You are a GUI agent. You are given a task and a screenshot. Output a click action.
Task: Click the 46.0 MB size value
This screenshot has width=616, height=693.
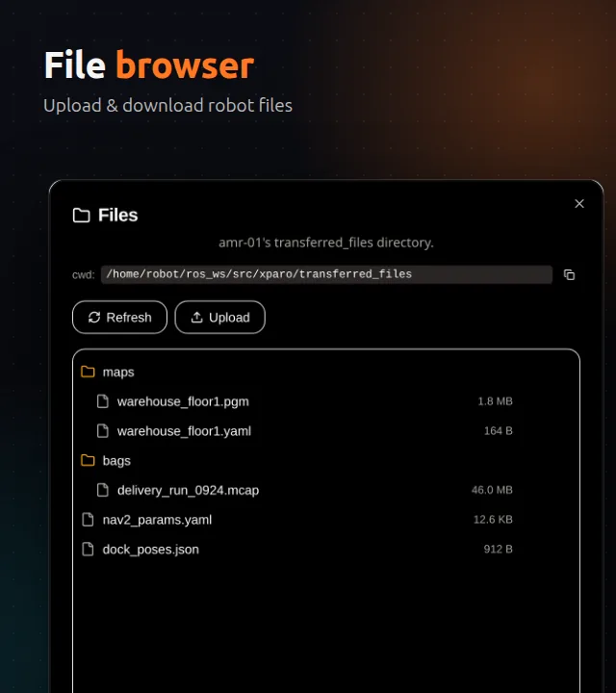tap(492, 490)
